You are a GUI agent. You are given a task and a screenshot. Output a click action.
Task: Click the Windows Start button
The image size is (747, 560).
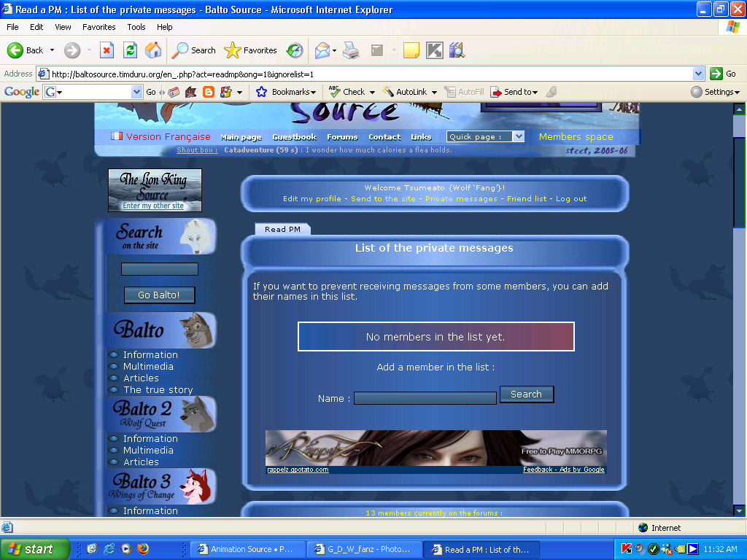(35, 549)
